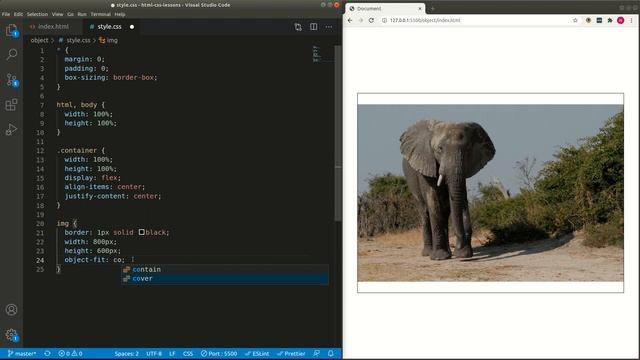Click the Chrome address bar URL

(x=425, y=20)
